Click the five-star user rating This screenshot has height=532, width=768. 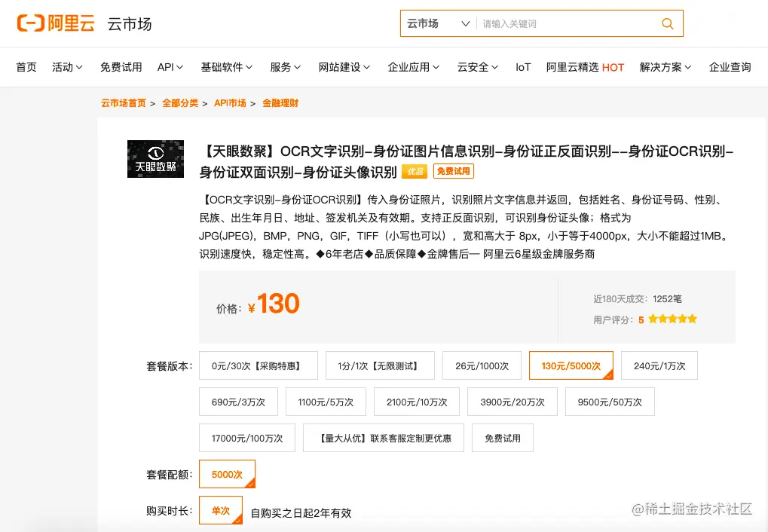coord(672,320)
